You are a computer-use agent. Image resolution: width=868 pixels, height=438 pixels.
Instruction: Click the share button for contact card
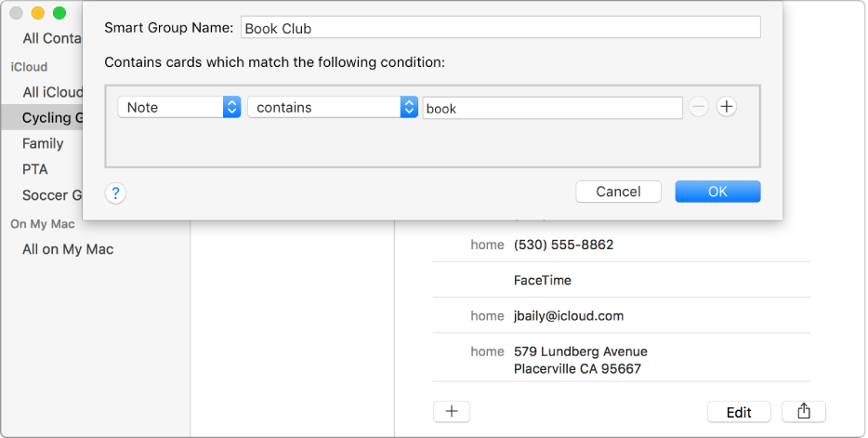(804, 412)
